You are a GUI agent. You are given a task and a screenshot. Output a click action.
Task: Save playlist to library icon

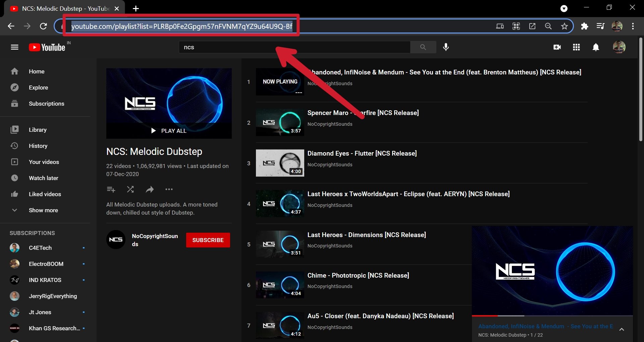pyautogui.click(x=111, y=189)
